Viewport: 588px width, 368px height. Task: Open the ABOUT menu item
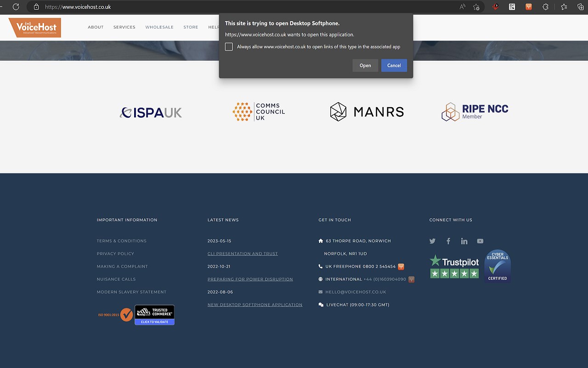coord(96,27)
